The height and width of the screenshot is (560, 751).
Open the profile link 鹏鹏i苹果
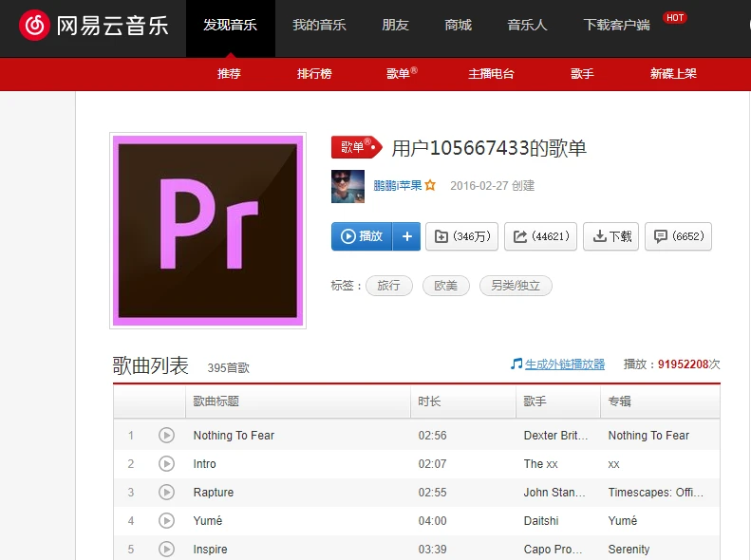[398, 186]
